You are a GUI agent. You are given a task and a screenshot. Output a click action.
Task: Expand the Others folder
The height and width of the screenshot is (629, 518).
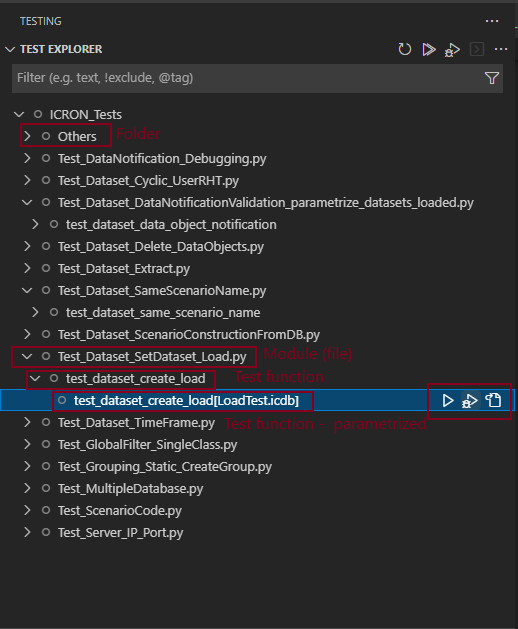pos(27,136)
